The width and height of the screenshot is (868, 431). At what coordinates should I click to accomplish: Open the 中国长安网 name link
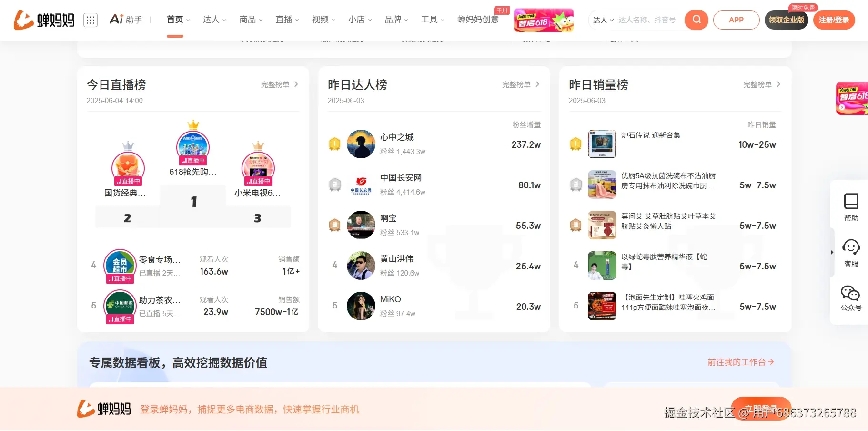401,178
